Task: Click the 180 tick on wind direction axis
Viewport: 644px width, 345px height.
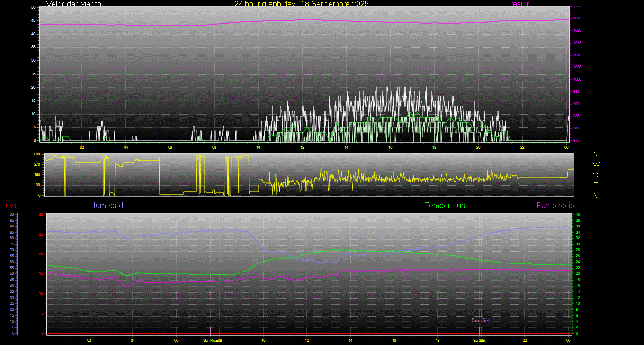Action: [x=37, y=175]
